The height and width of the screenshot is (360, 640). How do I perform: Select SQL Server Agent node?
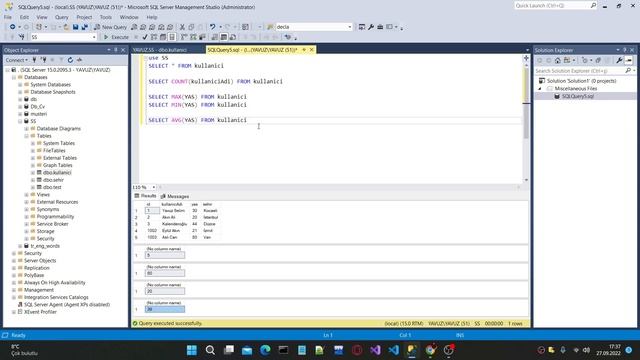pyautogui.click(x=67, y=304)
